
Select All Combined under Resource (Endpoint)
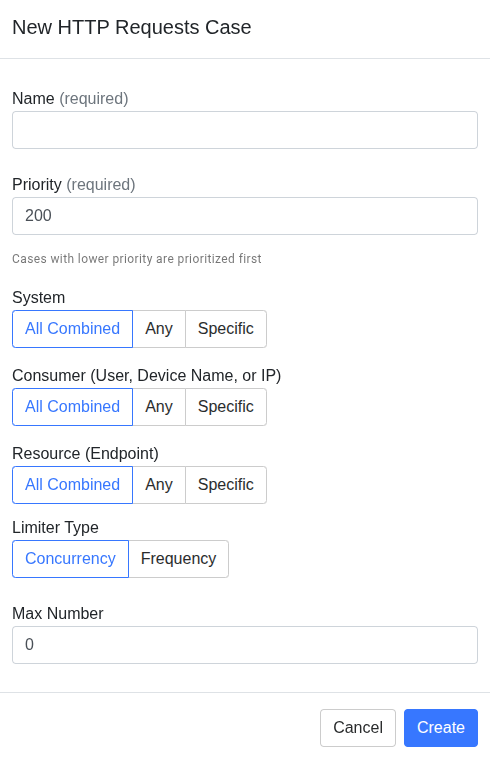pos(73,485)
